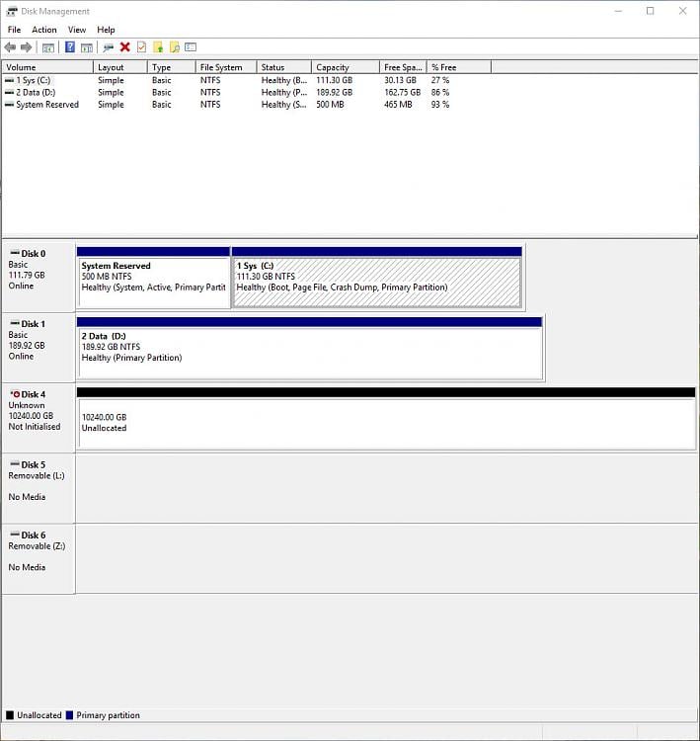
Task: Open the View menu
Action: (77, 30)
